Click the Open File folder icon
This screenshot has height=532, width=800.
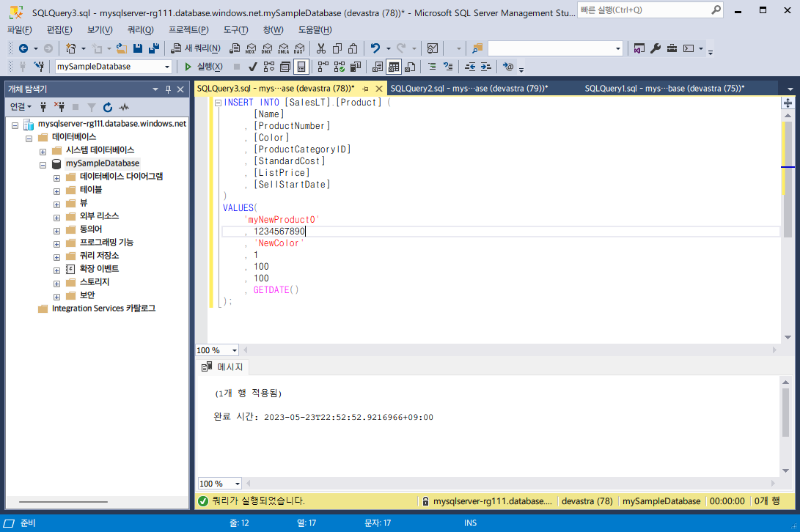pos(122,48)
